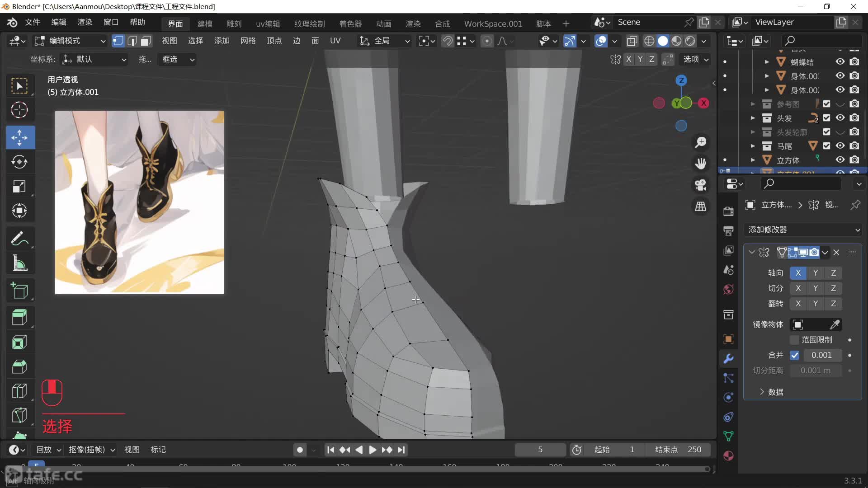Select the Transform tool
Screen dimensions: 868x488
[x=19, y=211]
